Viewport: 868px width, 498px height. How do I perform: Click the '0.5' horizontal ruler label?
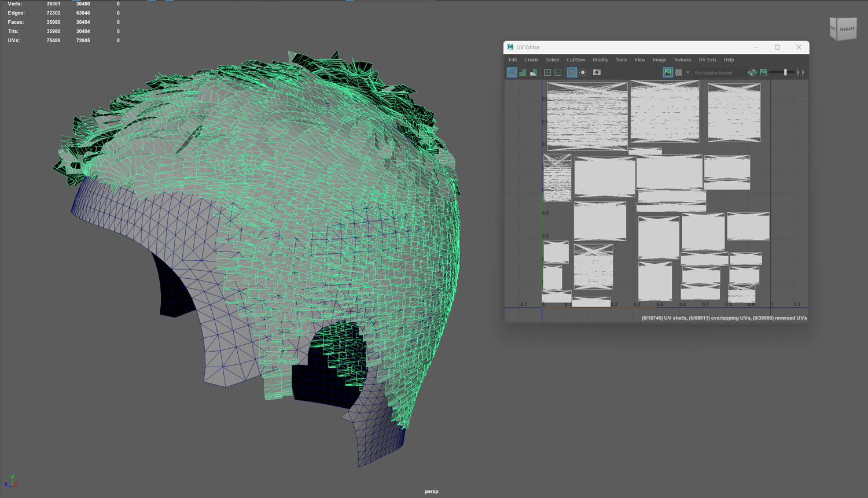[660, 304]
